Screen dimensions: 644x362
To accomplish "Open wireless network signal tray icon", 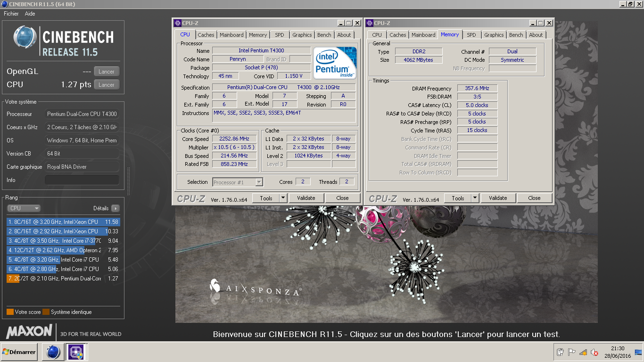I will [583, 352].
